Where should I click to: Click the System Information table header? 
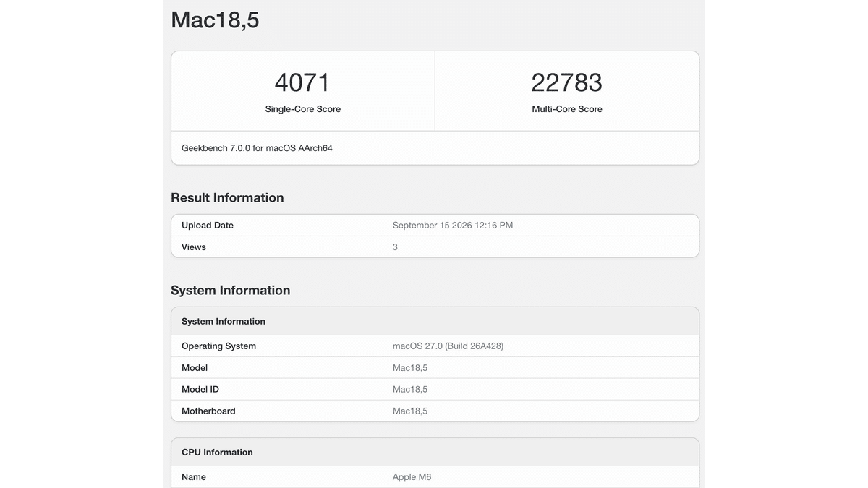pyautogui.click(x=224, y=322)
